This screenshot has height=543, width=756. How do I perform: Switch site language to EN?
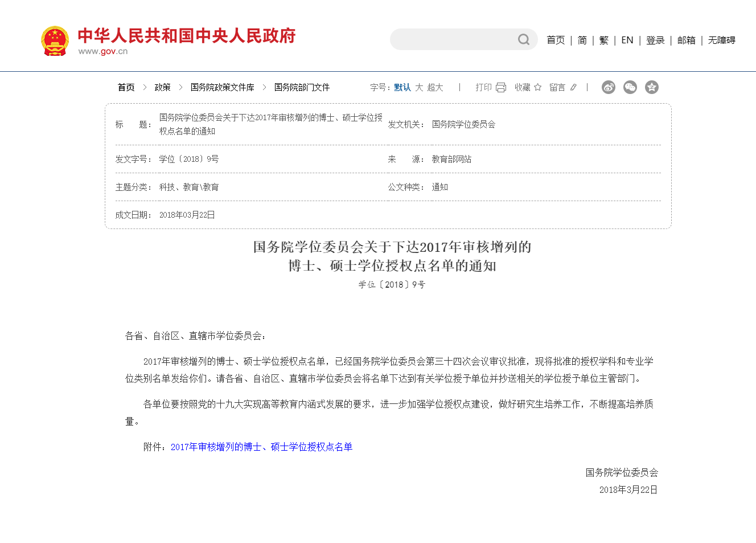pos(627,40)
